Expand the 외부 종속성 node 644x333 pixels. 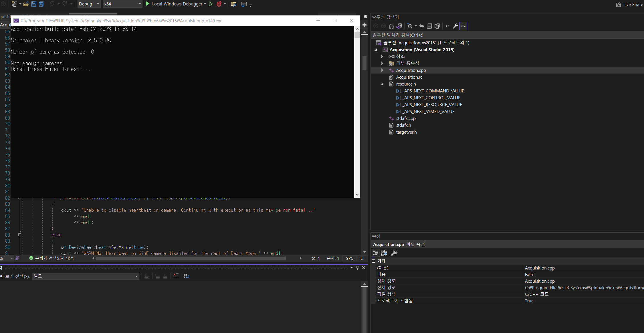pos(382,63)
